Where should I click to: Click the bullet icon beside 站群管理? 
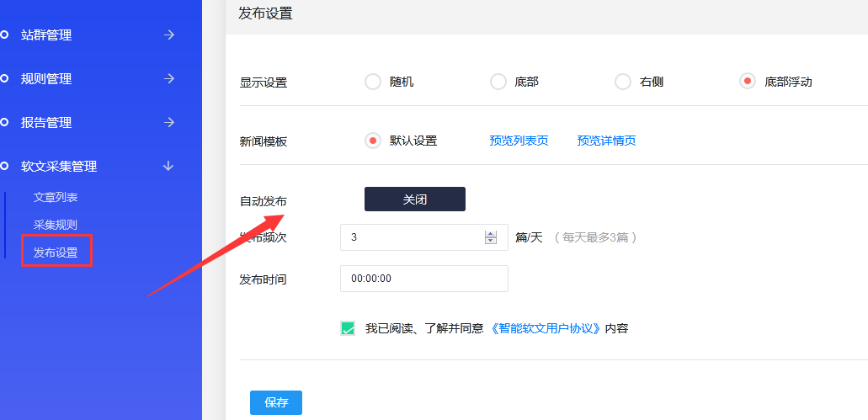tap(4, 35)
